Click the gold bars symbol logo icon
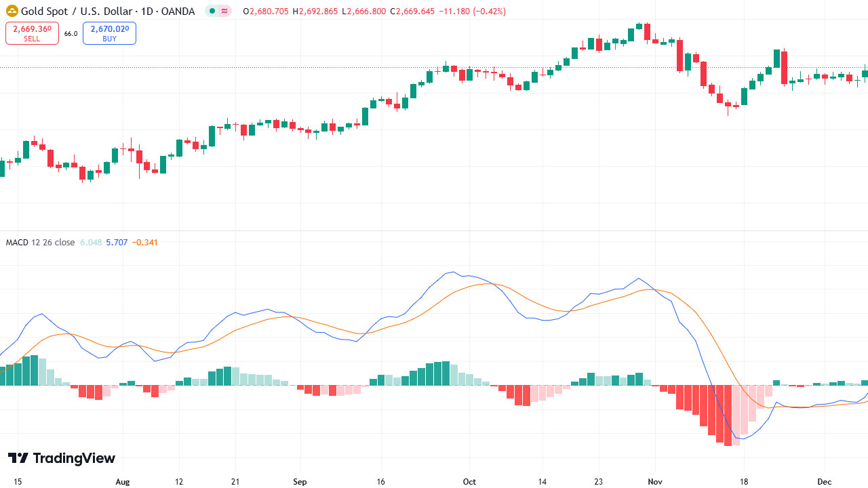 coord(12,11)
